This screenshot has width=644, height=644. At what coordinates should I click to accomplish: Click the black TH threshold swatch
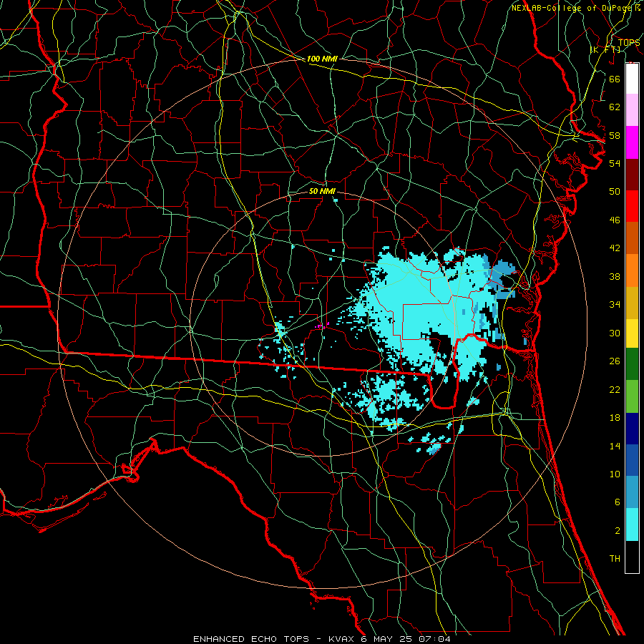(632, 557)
